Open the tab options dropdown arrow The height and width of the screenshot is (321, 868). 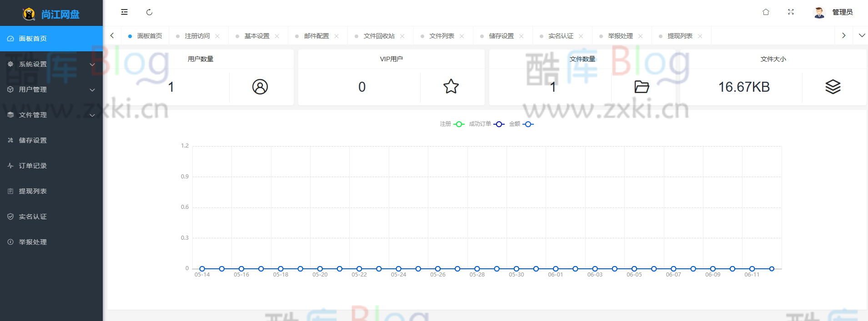pos(862,35)
